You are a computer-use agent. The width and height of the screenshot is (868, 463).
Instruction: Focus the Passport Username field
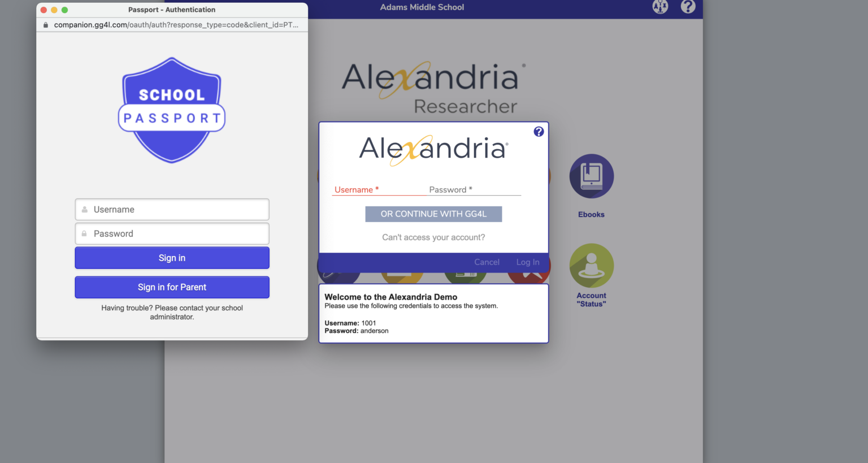(x=172, y=210)
